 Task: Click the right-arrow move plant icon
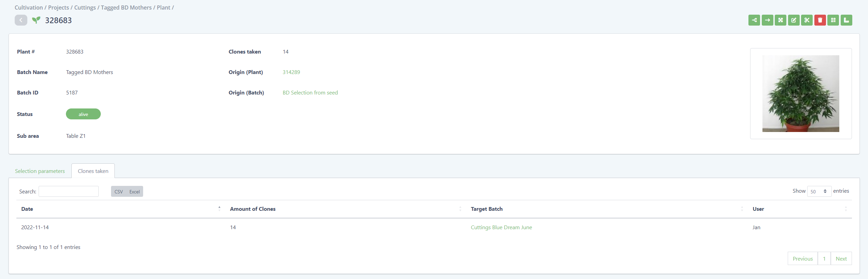[767, 20]
